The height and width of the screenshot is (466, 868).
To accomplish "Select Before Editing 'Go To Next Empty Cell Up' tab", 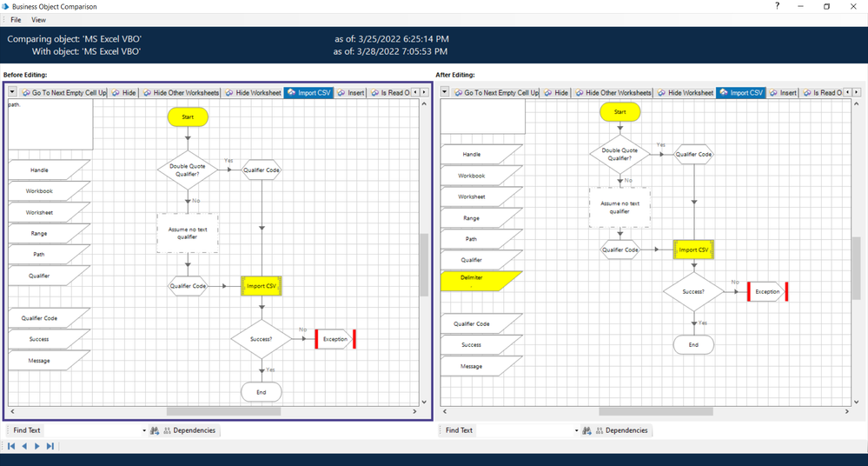I will tap(64, 92).
